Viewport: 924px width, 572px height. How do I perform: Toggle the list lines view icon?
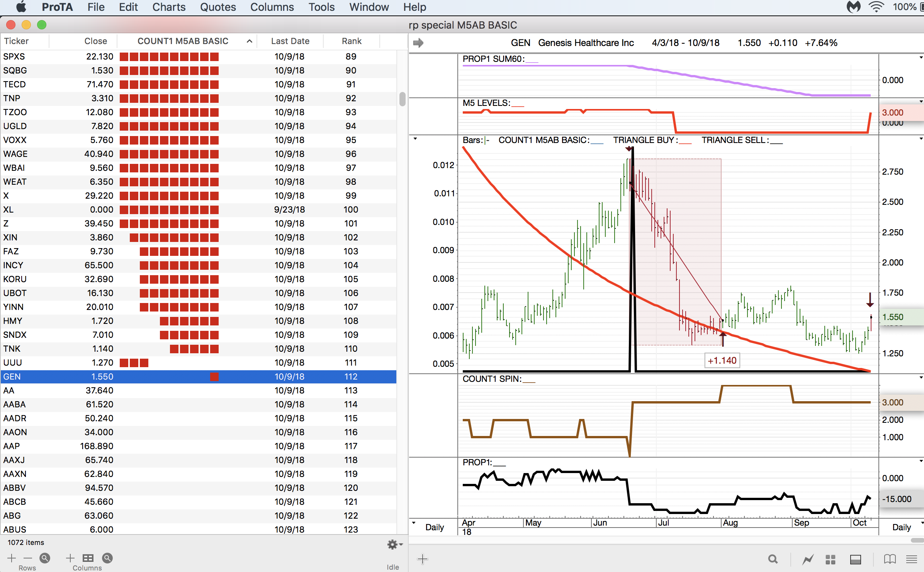click(912, 559)
